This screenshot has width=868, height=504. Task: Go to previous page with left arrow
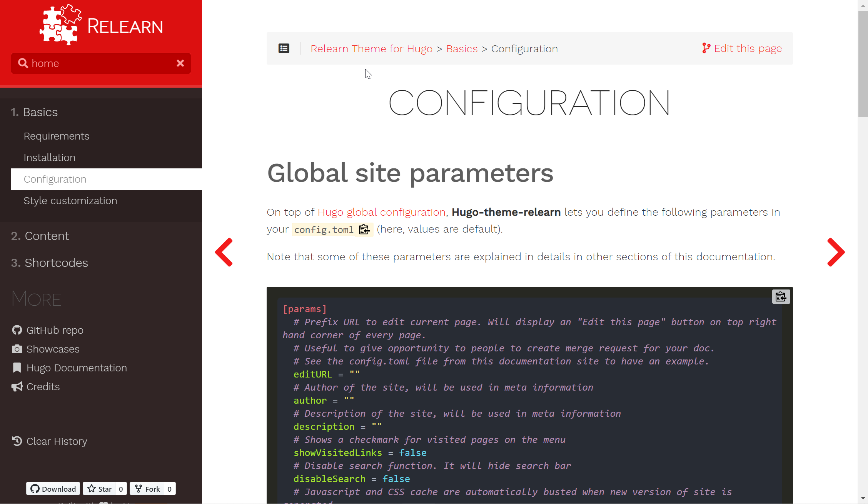(224, 252)
